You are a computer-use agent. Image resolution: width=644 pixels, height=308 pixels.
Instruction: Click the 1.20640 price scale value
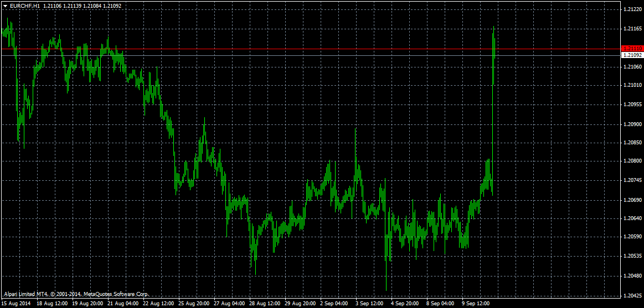coord(633,218)
